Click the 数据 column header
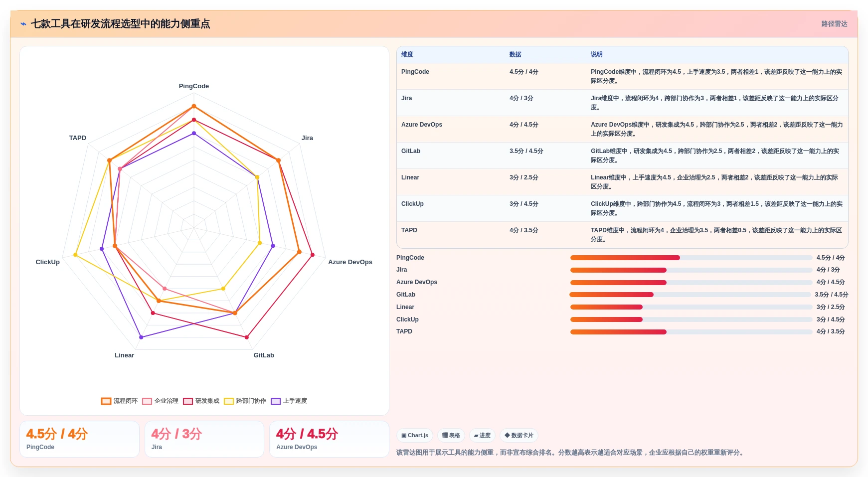Screen dimensions: 868x477 point(516,55)
